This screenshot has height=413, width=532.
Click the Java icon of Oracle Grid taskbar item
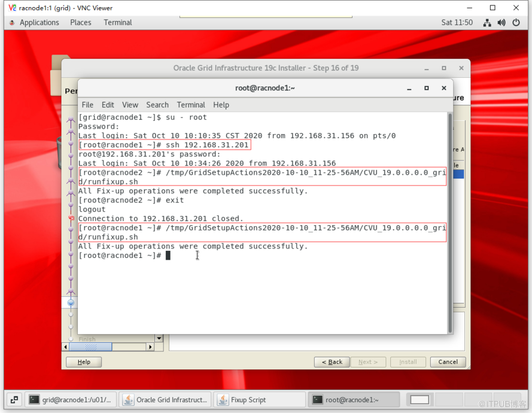[128, 400]
